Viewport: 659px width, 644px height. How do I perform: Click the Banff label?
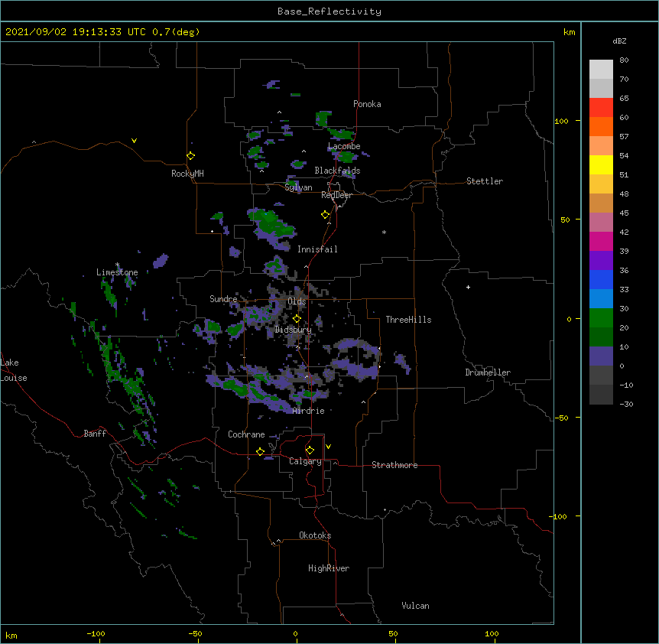point(95,434)
